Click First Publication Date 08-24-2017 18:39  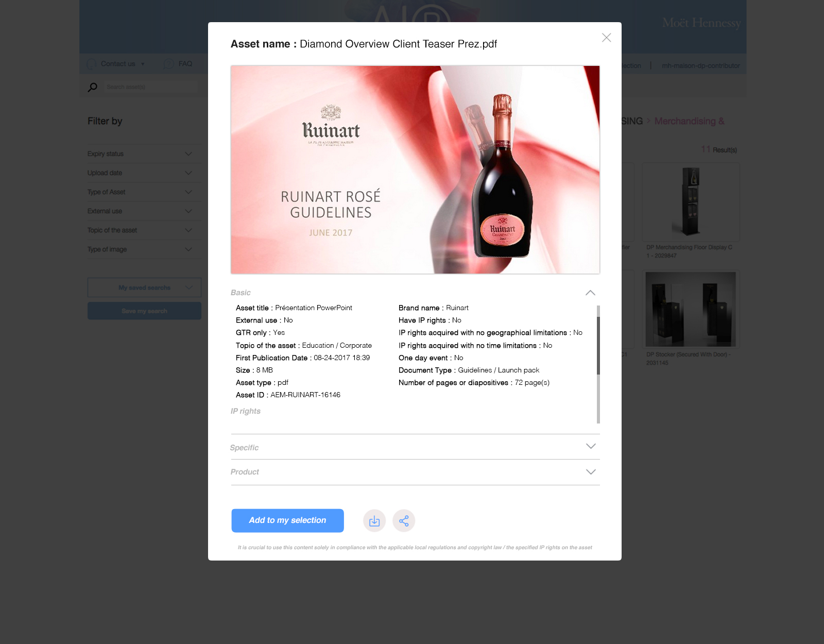point(303,358)
